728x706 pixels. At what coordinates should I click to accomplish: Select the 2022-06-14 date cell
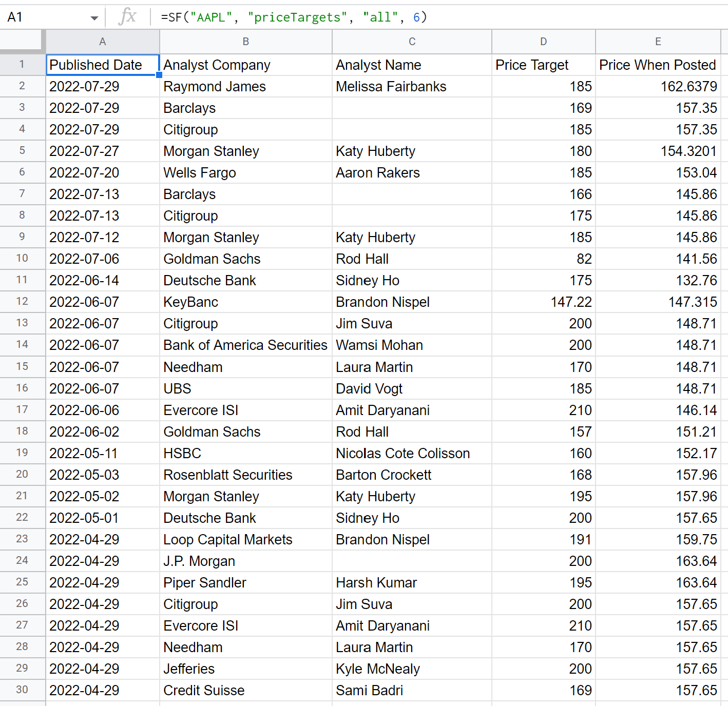(x=103, y=281)
